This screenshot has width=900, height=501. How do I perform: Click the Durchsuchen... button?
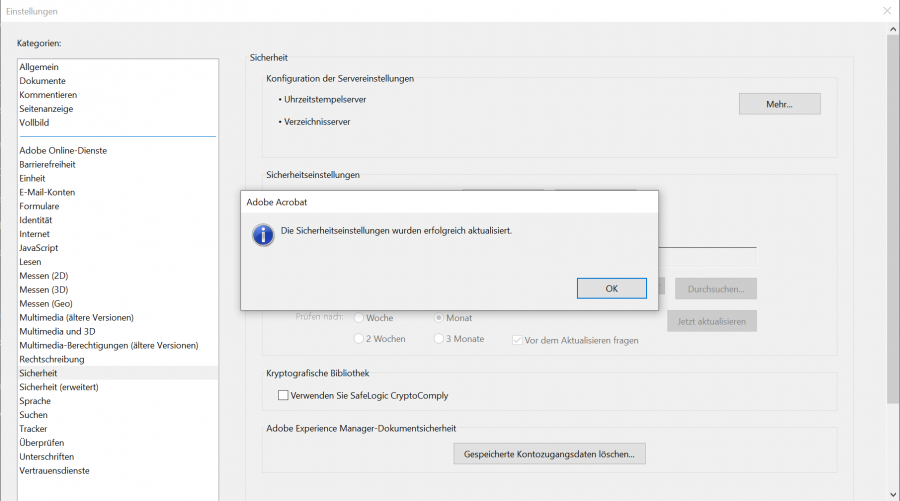point(715,288)
